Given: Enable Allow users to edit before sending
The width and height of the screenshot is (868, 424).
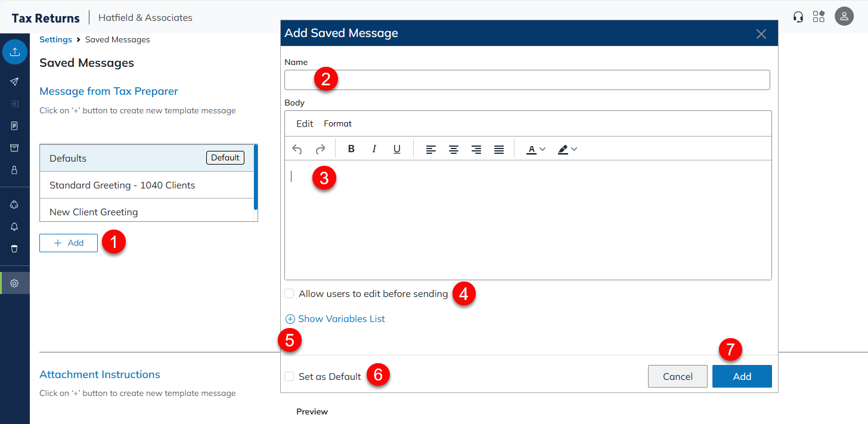Looking at the screenshot, I should point(290,293).
